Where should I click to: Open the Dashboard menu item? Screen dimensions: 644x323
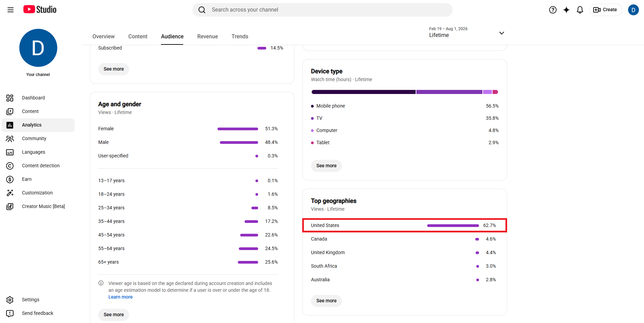(x=38, y=98)
